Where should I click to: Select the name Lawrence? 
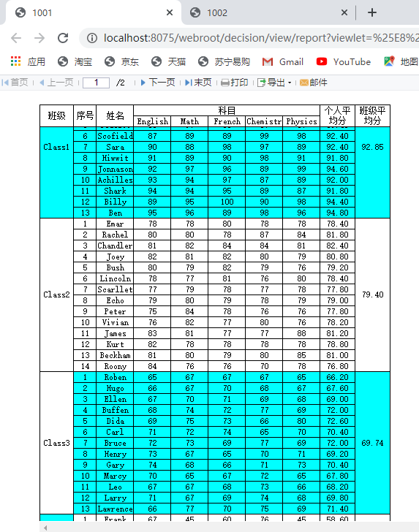point(115,509)
